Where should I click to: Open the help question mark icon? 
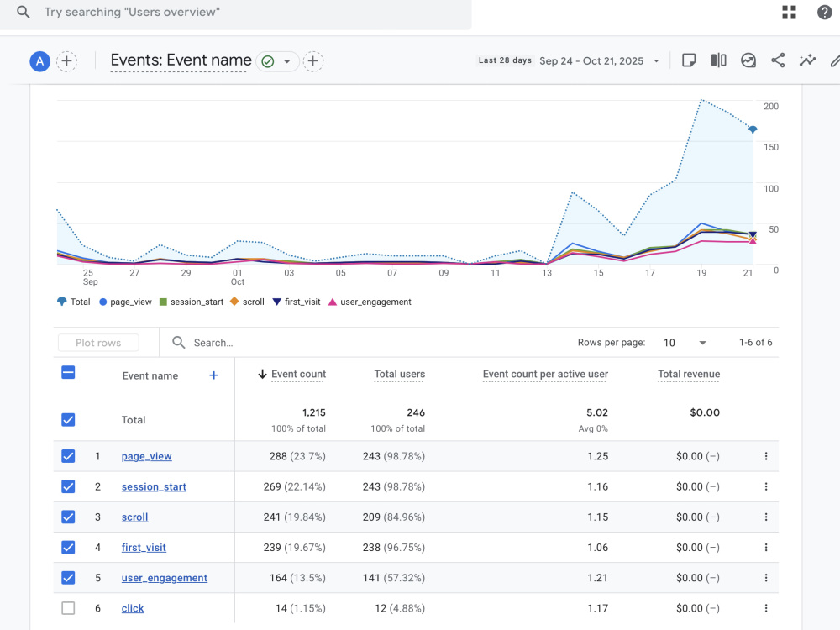(825, 12)
